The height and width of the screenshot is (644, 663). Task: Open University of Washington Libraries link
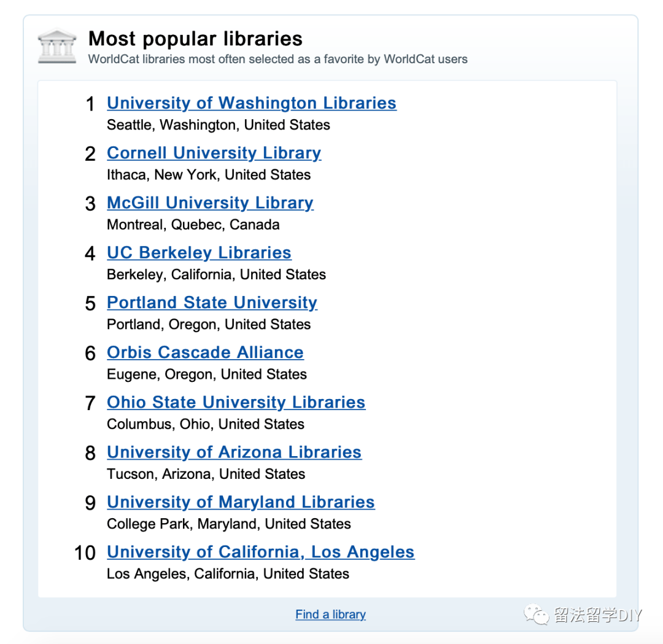pos(251,103)
